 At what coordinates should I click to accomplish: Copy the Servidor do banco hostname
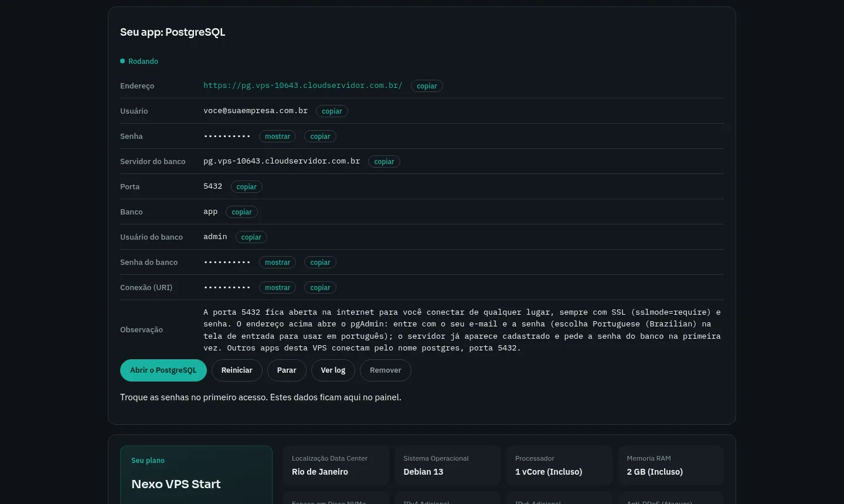pyautogui.click(x=384, y=162)
